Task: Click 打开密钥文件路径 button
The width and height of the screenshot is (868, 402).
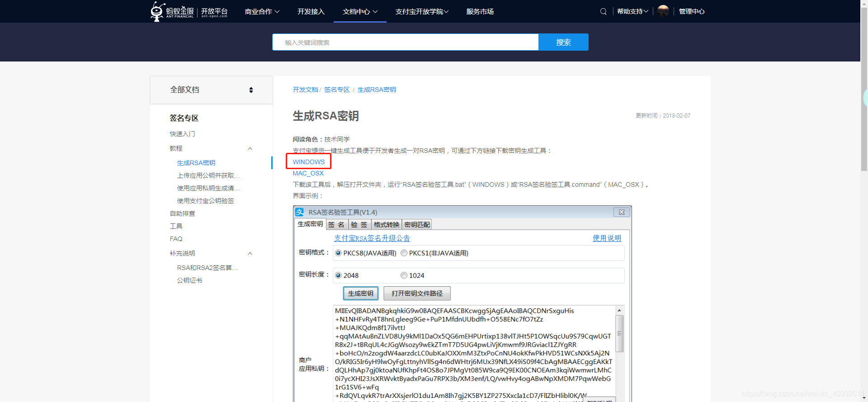Action: tap(417, 293)
